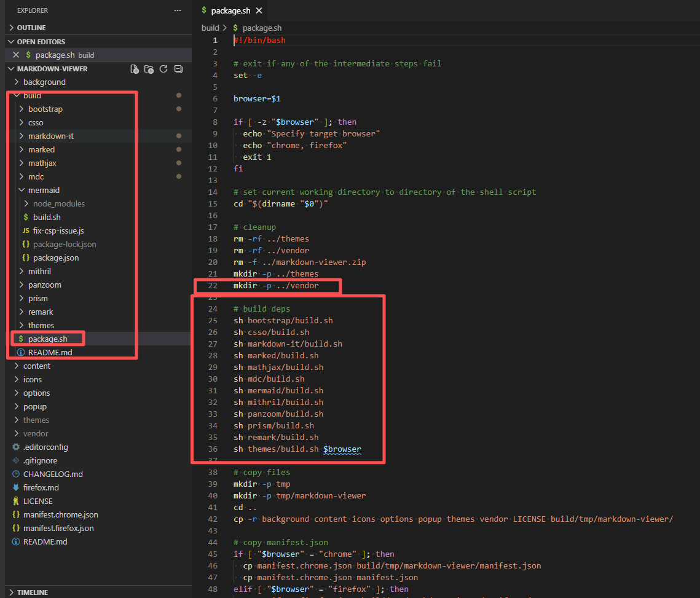Screen dimensions: 700x598
Task: Collapse the Open Editors section
Action: point(98,42)
